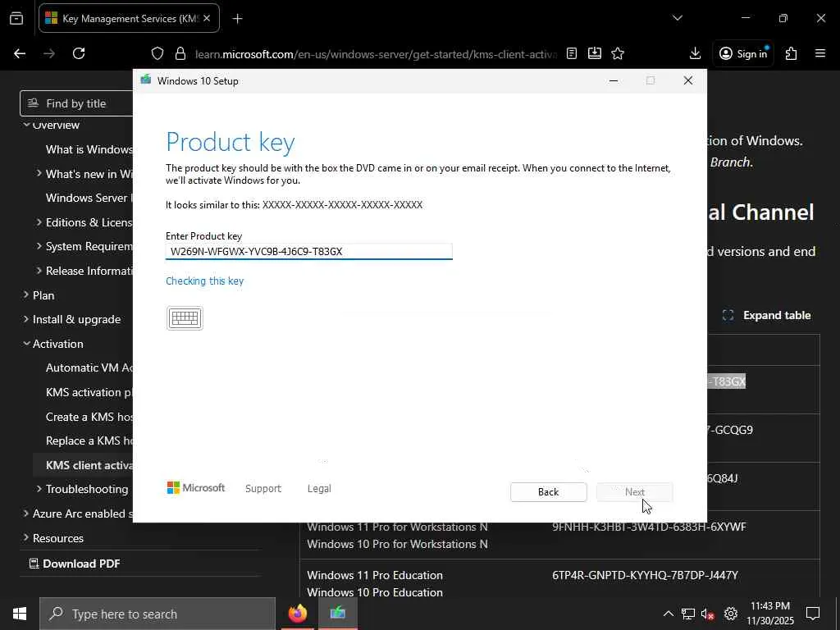Viewport: 840px width, 630px height.
Task: Click the Enter Product key field
Action: pos(308,251)
